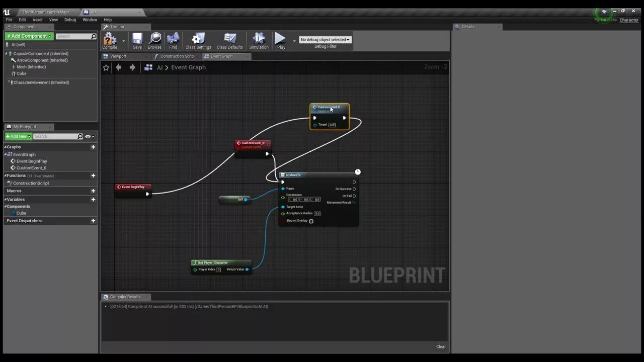The width and height of the screenshot is (644, 362).
Task: Navigate back in graph history
Action: (x=119, y=67)
